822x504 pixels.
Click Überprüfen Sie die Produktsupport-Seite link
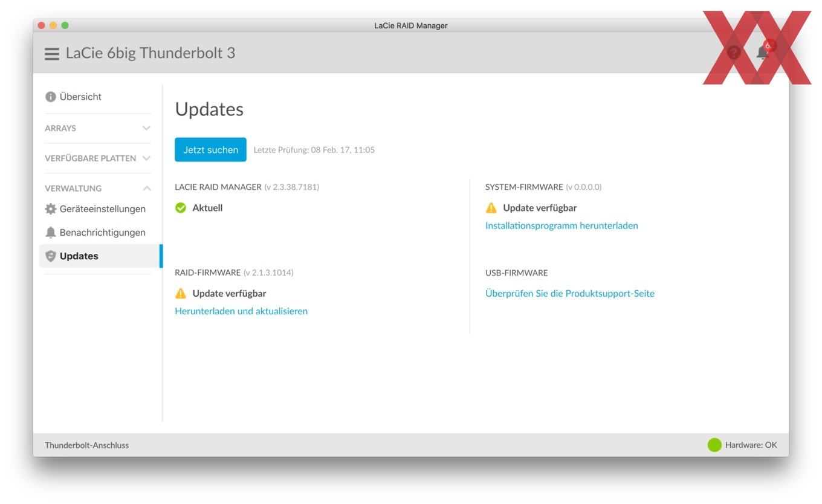click(570, 294)
